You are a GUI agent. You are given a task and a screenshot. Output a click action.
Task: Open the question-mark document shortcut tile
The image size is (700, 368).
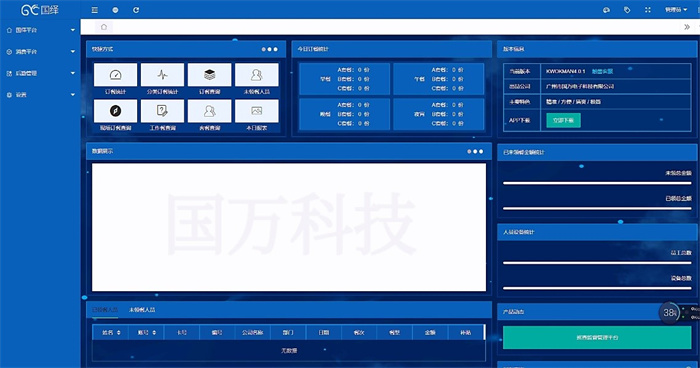[162, 111]
